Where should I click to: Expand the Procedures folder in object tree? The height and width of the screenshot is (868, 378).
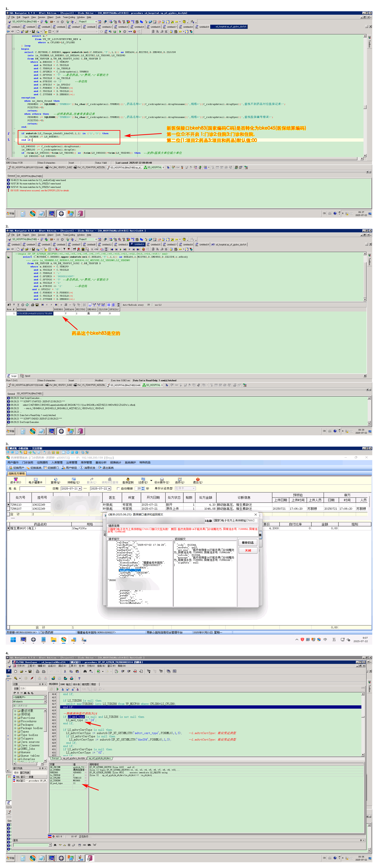tap(15, 721)
